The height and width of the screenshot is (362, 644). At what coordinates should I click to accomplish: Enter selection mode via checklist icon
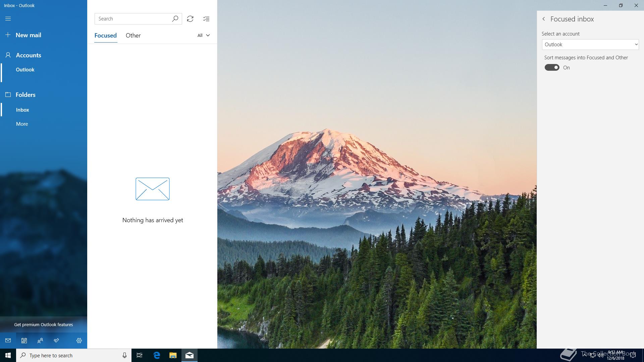pos(206,19)
